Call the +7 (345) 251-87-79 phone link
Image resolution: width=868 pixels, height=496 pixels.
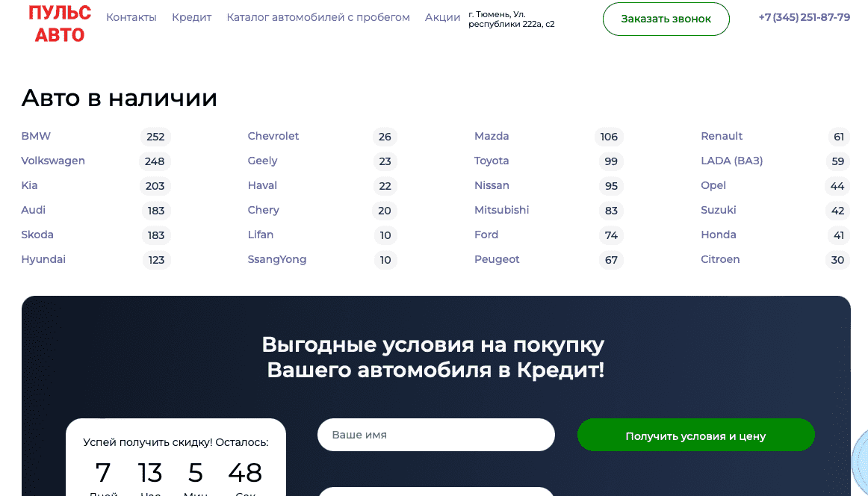[x=804, y=17]
